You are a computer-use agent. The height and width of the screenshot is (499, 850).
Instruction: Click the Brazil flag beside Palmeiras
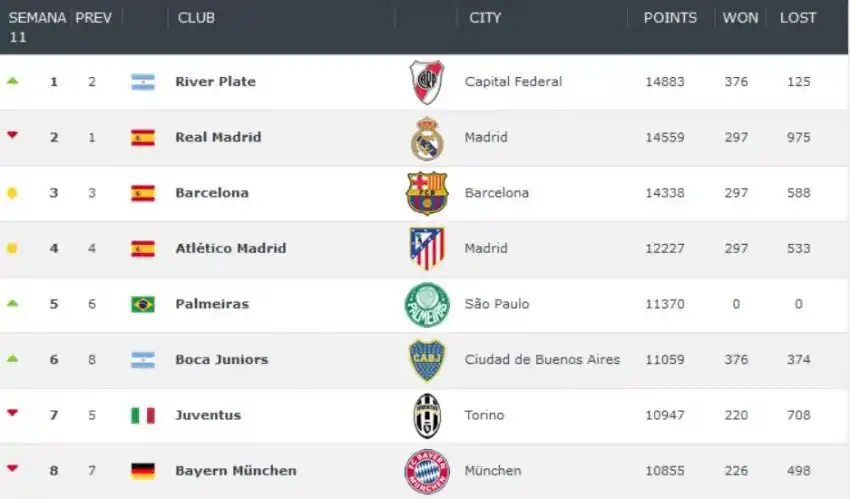click(143, 304)
